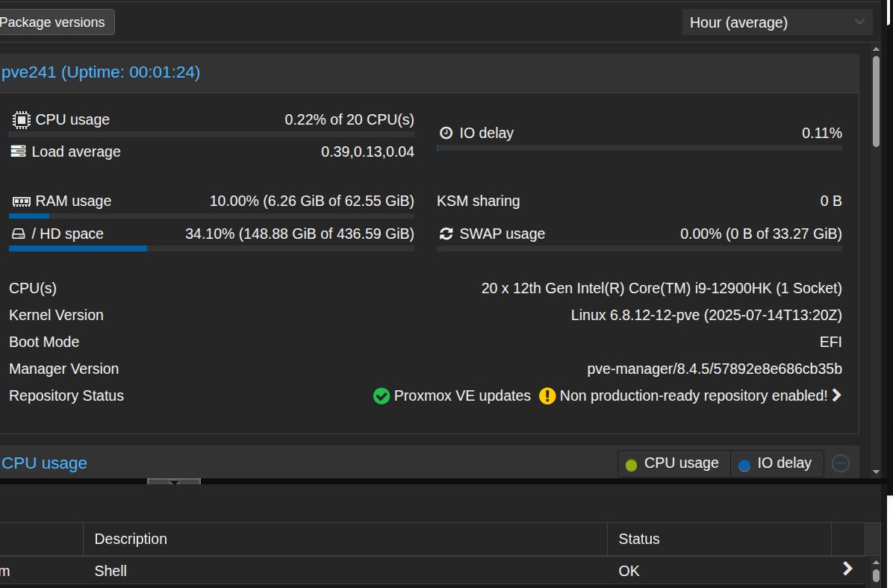Click the refresh icon beside SWAP usage

[446, 234]
